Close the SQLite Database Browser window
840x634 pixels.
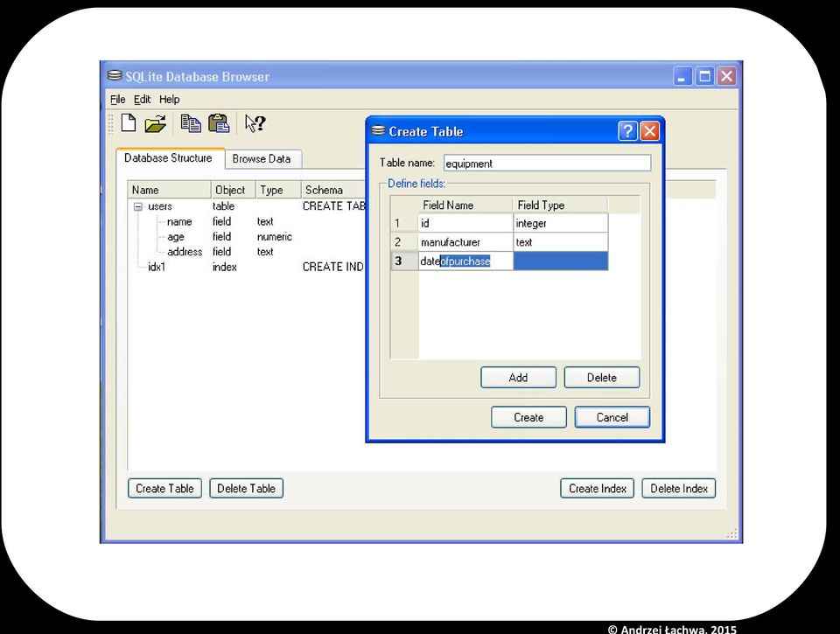726,77
